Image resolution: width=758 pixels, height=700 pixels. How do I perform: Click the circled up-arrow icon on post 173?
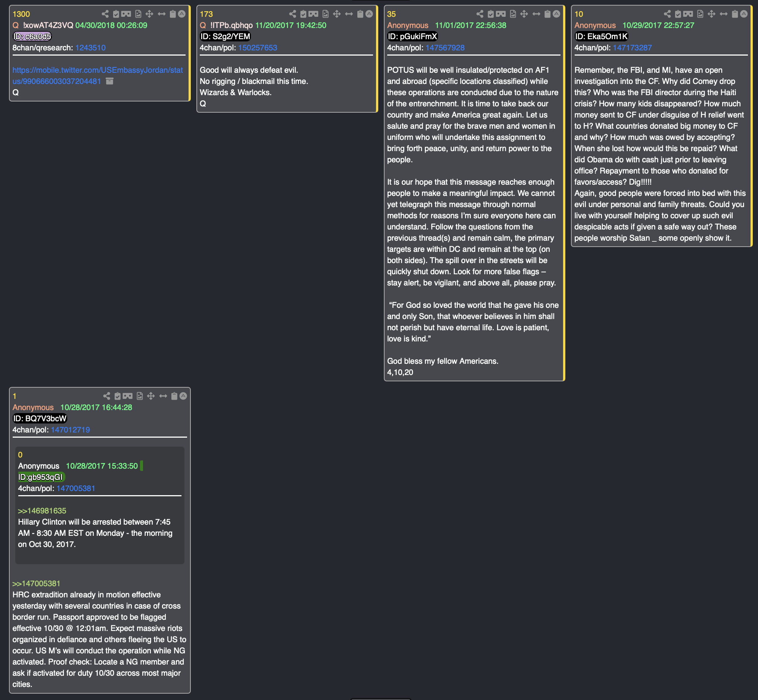click(369, 14)
